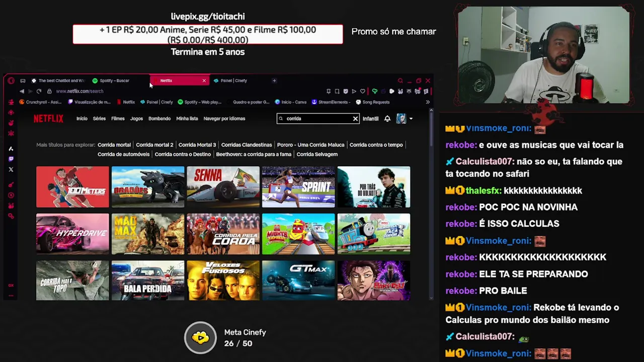The image size is (644, 362).
Task: Select the Pororo - Uma Corrida Maluca suggestion
Action: (310, 145)
